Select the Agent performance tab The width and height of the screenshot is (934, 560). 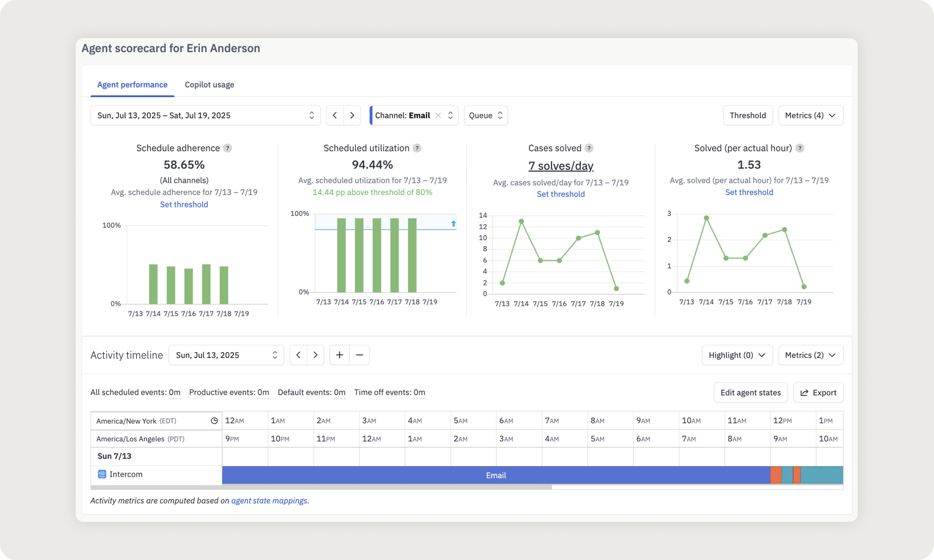[132, 85]
